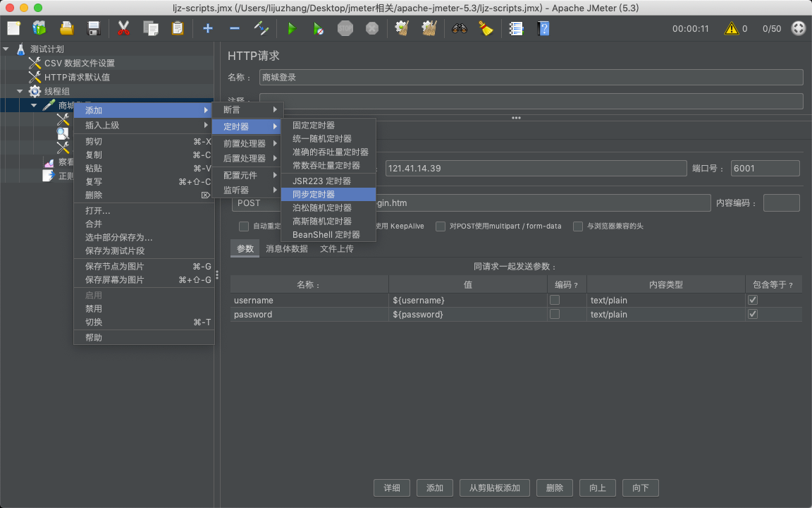Select the thread group gear icon
The height and width of the screenshot is (508, 812).
point(35,91)
